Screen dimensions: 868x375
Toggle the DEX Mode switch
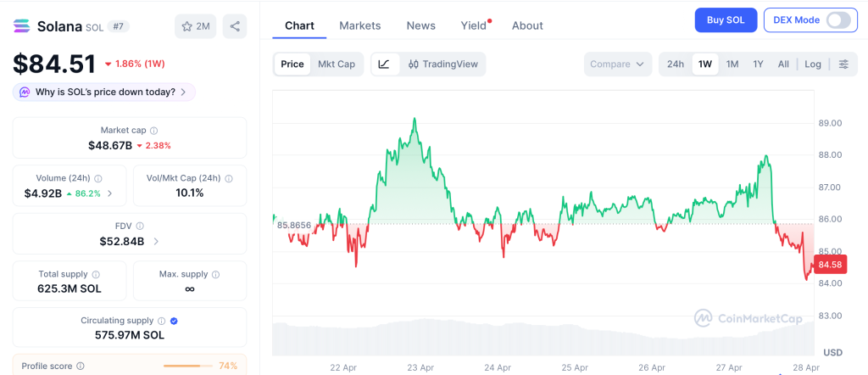[837, 20]
